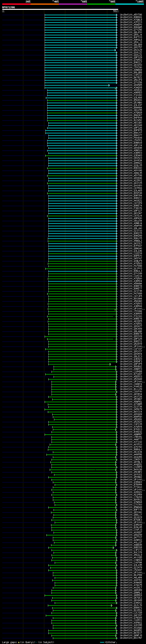Select the UniRef100_Q7XS58 label
This screenshot has height=644, width=146.
[x=131, y=82]
